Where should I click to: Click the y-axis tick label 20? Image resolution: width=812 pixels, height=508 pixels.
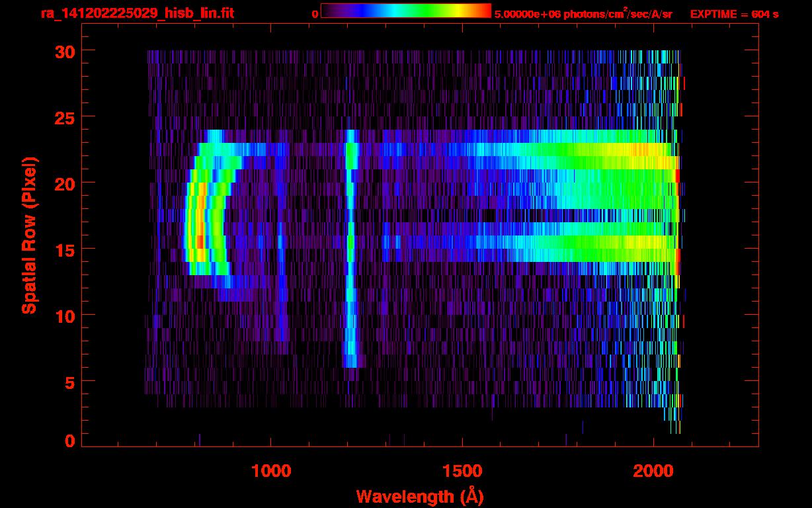coord(65,183)
